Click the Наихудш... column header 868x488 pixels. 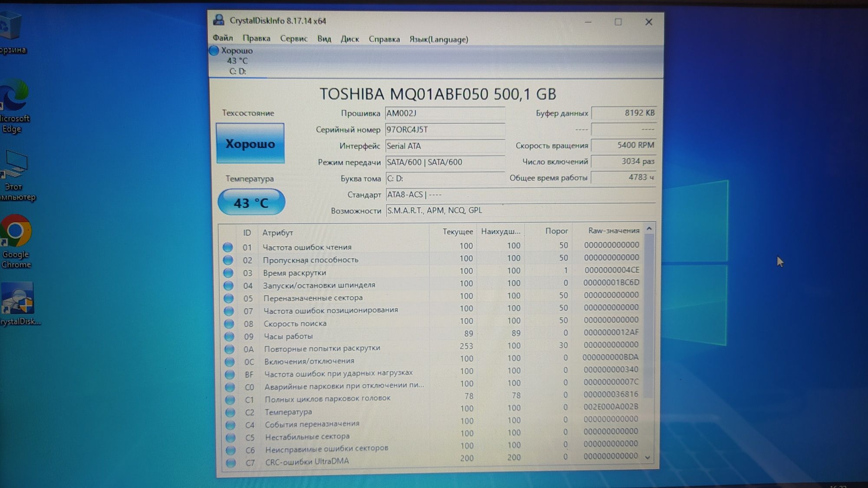coord(501,231)
